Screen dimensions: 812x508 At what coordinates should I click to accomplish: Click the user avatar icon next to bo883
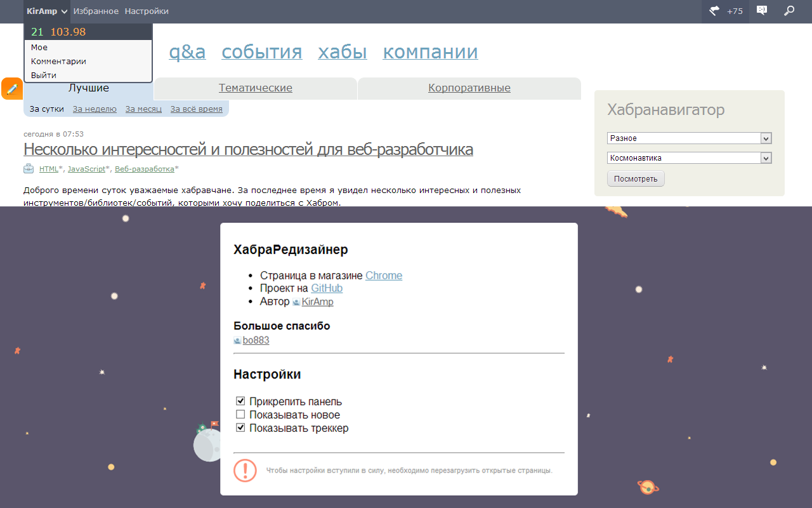pyautogui.click(x=237, y=341)
